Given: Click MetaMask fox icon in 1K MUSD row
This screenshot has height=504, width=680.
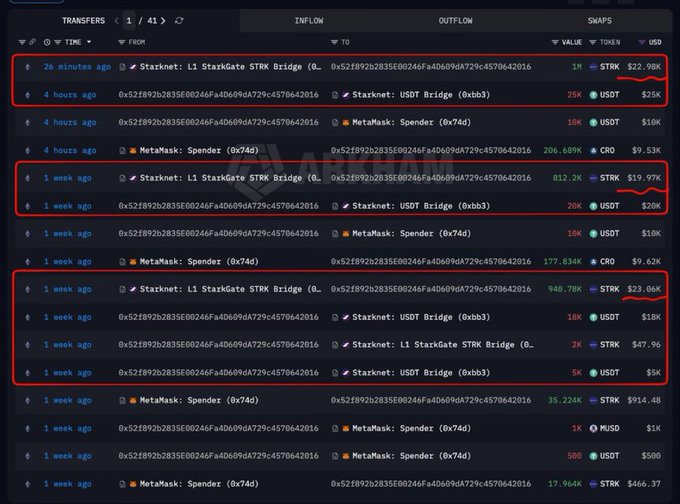Looking at the screenshot, I should (346, 429).
